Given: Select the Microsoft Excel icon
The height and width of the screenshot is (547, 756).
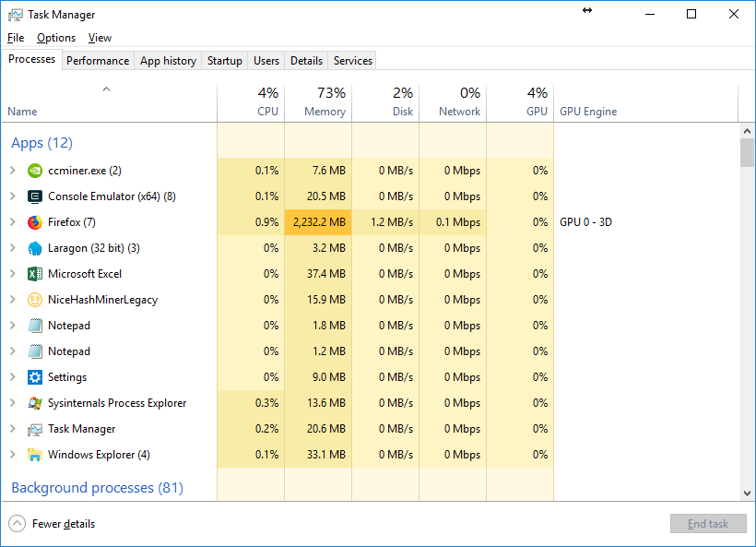Looking at the screenshot, I should click(35, 274).
